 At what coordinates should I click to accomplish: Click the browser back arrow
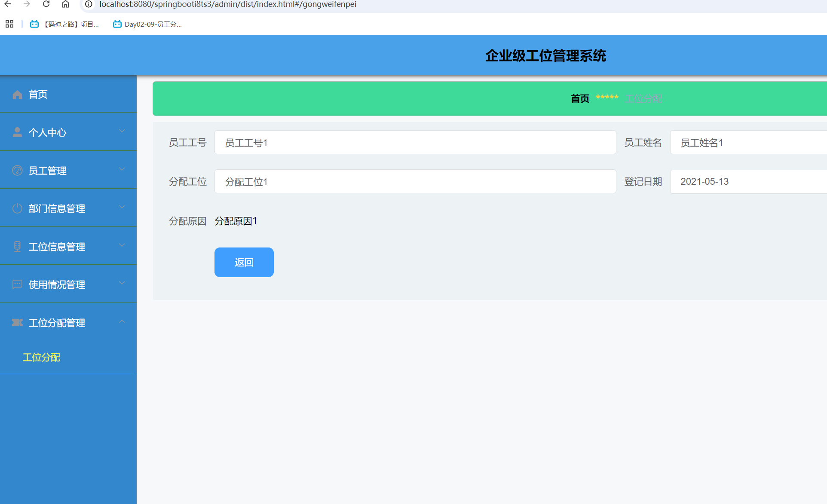(9, 5)
